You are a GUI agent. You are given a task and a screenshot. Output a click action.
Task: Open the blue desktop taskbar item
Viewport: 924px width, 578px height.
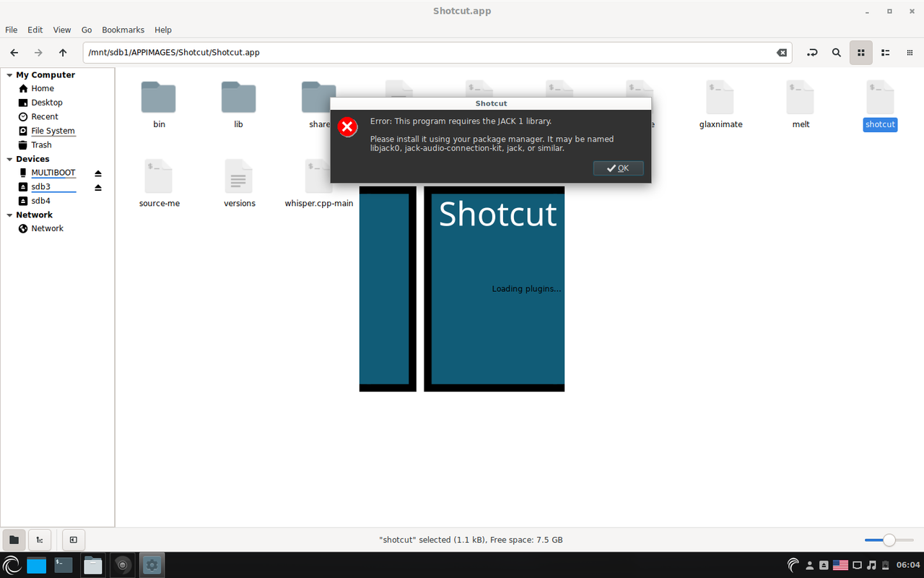click(36, 565)
